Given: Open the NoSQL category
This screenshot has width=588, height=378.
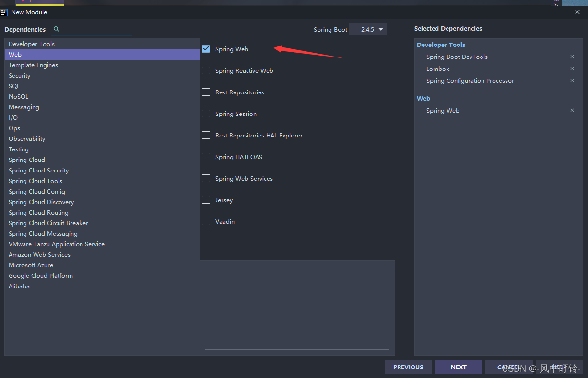Looking at the screenshot, I should (102, 96).
